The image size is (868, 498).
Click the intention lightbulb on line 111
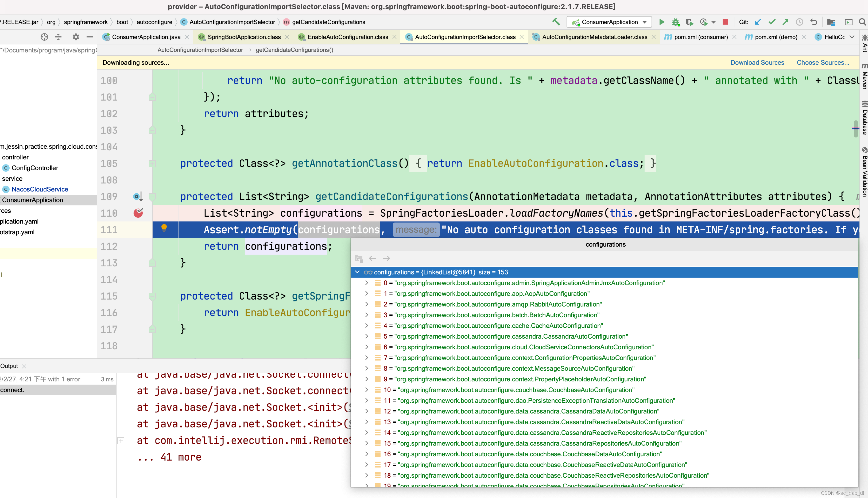point(164,228)
